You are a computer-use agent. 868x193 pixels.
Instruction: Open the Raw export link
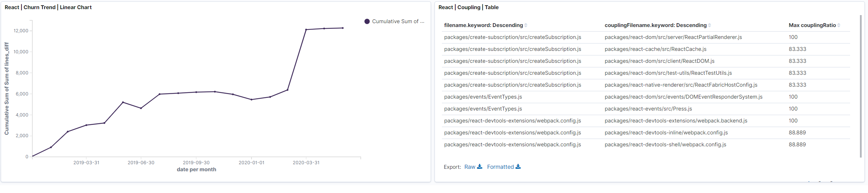470,167
